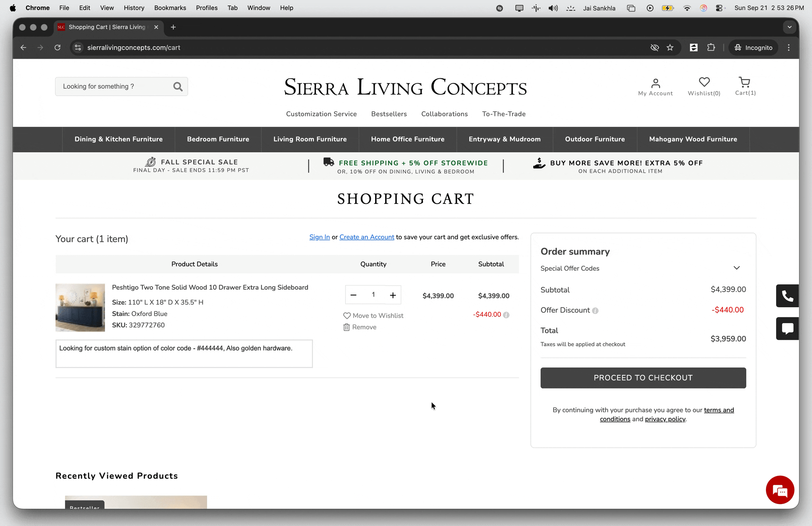Image resolution: width=812 pixels, height=526 pixels.
Task: Open the message side button
Action: click(787, 328)
